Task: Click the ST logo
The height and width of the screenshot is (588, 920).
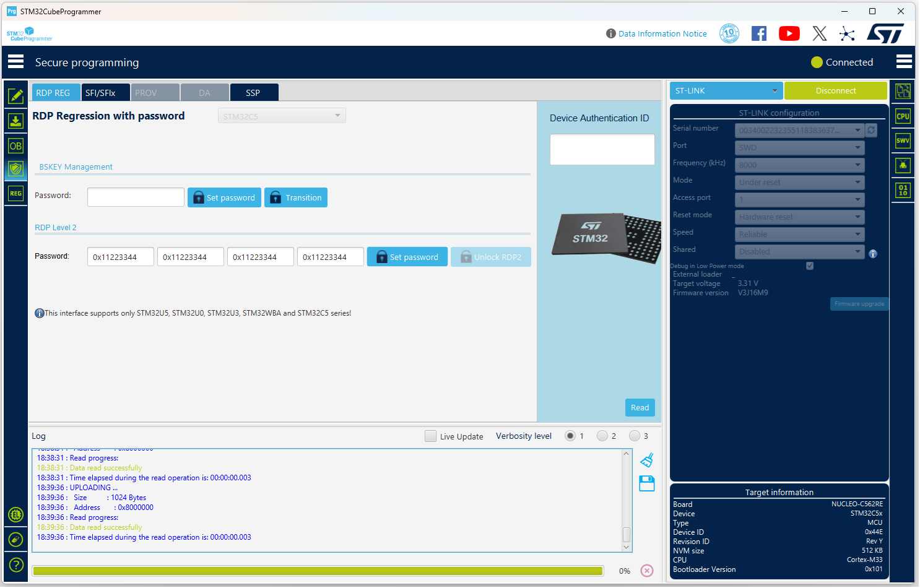Action: tap(886, 33)
